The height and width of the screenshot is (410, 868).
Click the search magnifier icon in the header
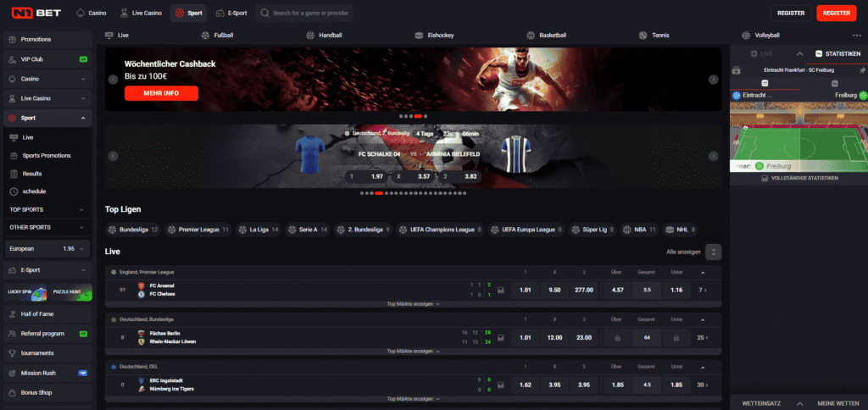[x=265, y=13]
